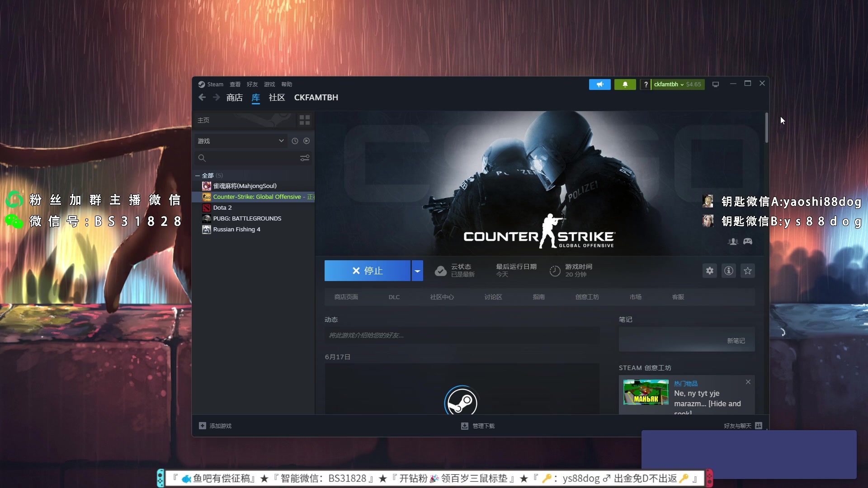Viewport: 868px width, 488px height.
Task: Click the Steam logo menu
Action: (211, 84)
